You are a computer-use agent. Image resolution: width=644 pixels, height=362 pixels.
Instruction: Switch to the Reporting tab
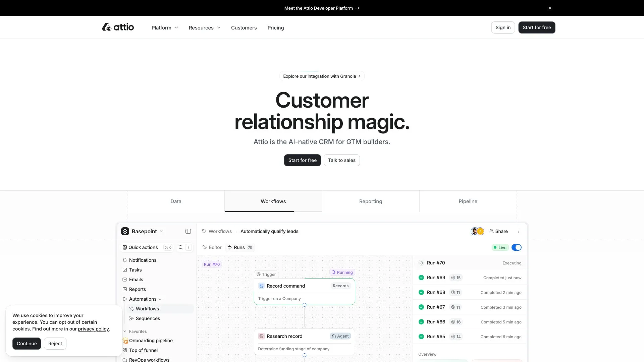pos(371,201)
